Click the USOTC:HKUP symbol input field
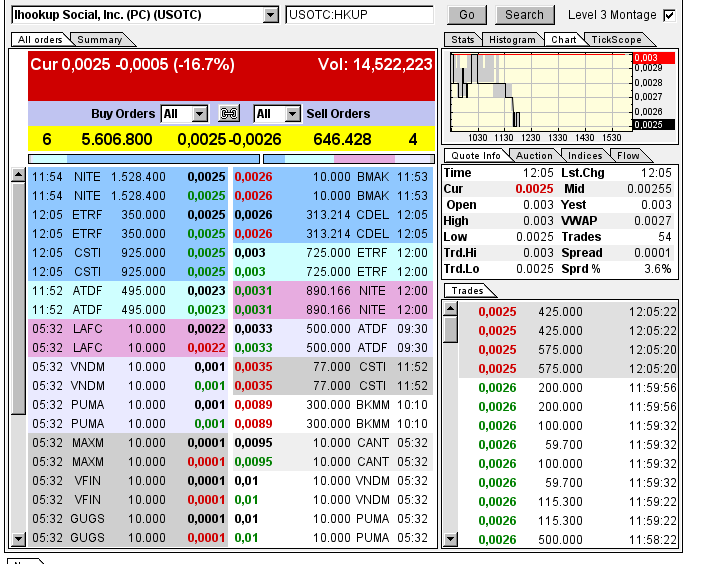This screenshot has width=714, height=564. coord(359,15)
